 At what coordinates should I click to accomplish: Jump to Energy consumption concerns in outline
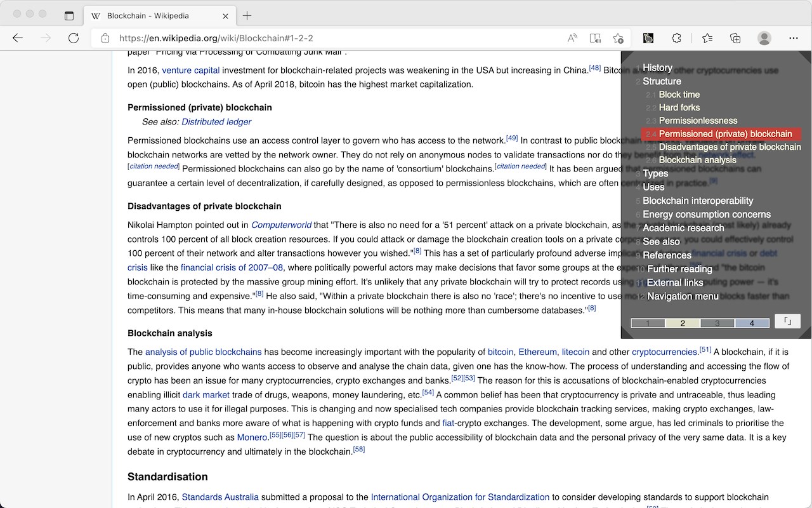point(707,215)
